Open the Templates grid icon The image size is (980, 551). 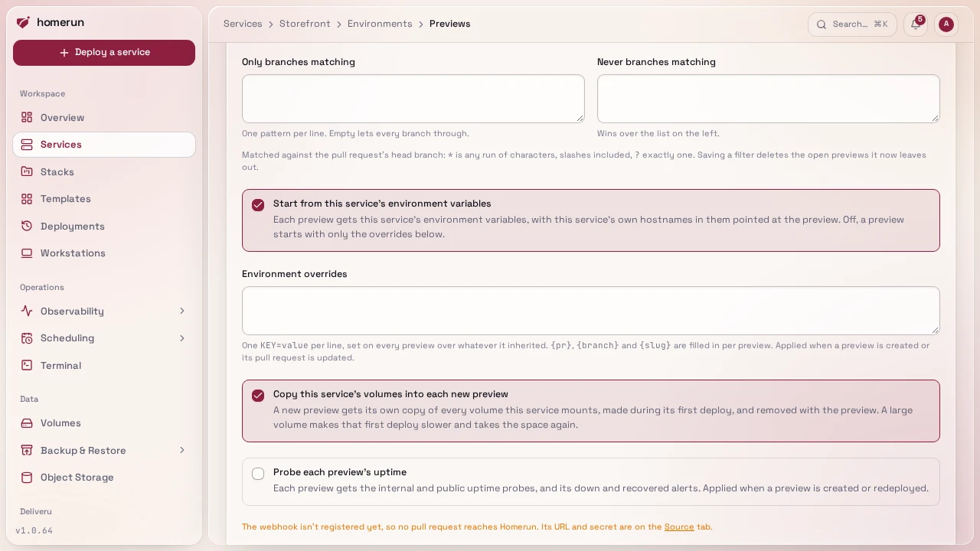pos(27,199)
